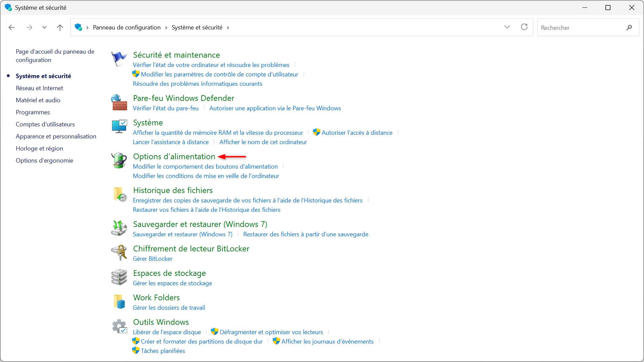The width and height of the screenshot is (644, 362).
Task: Open Work Folders heading
Action: 156,298
